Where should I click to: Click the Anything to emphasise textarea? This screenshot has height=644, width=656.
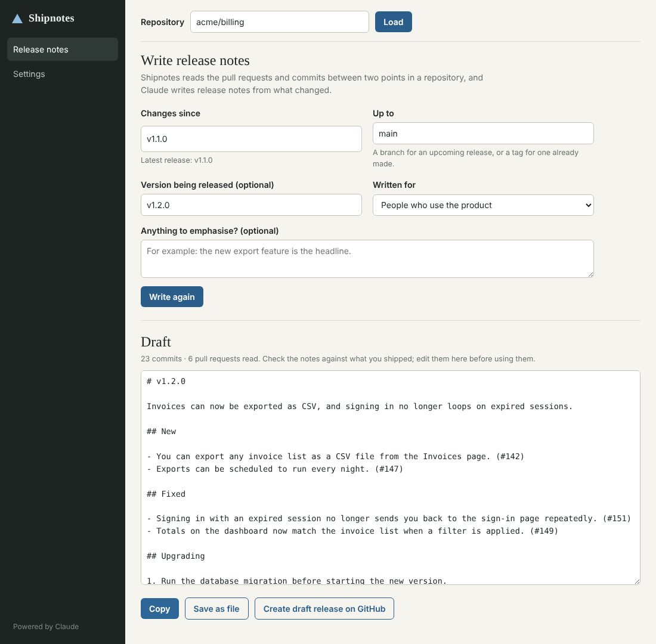coord(367,259)
